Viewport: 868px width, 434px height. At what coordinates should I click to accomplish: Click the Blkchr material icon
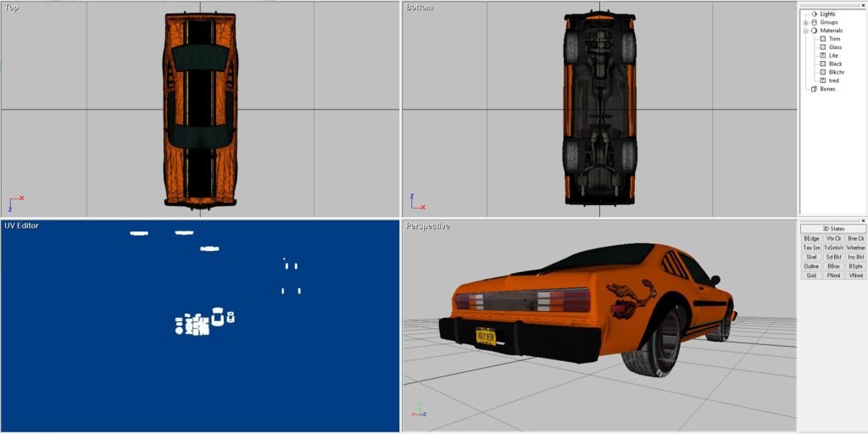point(823,72)
